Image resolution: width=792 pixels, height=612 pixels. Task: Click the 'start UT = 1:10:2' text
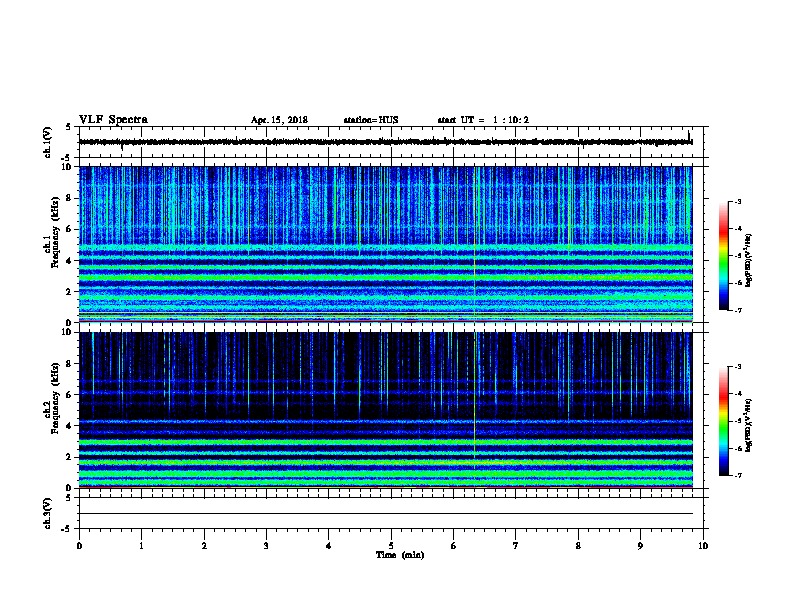(x=483, y=120)
